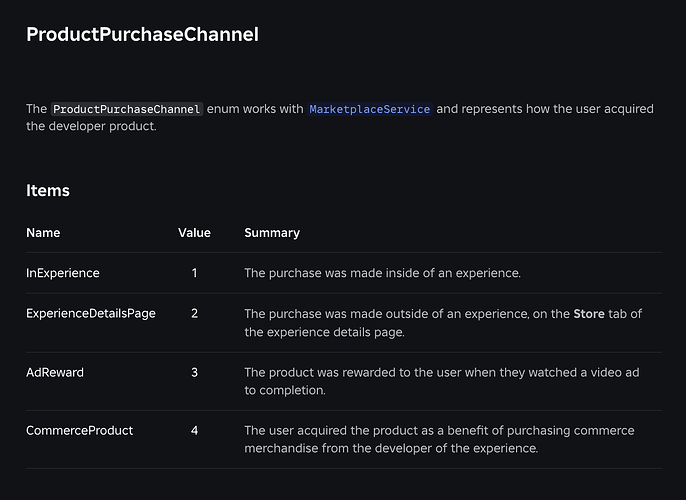The height and width of the screenshot is (500, 686).
Task: Click value 4 in the CommerceProduct row
Action: (x=194, y=430)
